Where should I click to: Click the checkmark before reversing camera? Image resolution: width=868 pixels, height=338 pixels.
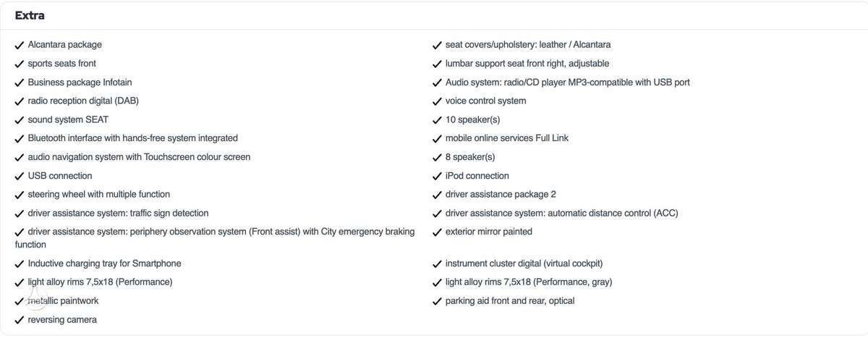click(x=20, y=320)
